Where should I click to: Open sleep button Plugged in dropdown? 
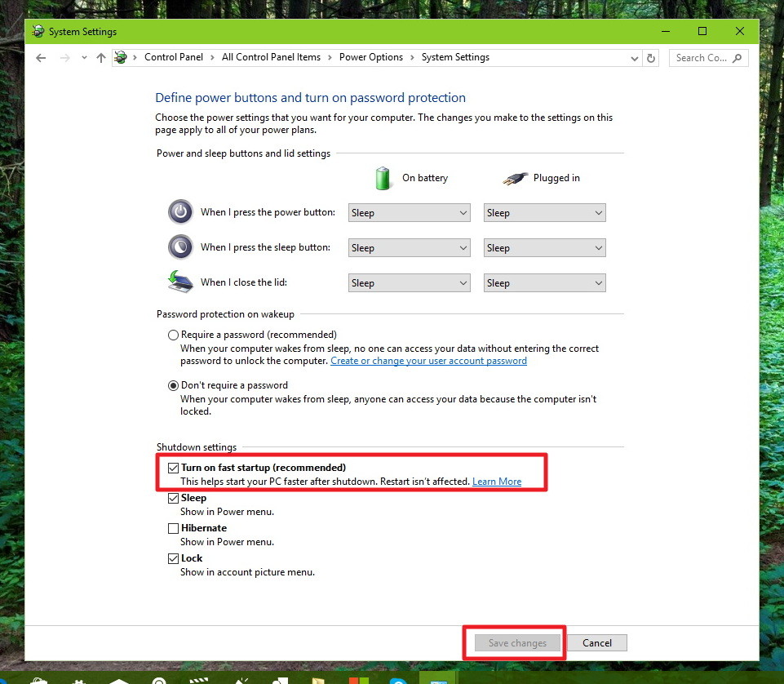[544, 247]
